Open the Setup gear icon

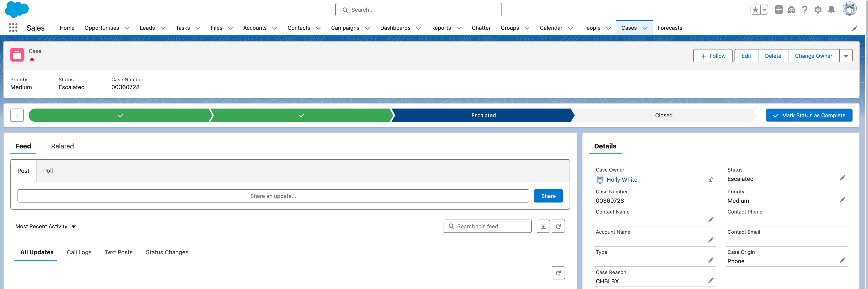pyautogui.click(x=818, y=10)
